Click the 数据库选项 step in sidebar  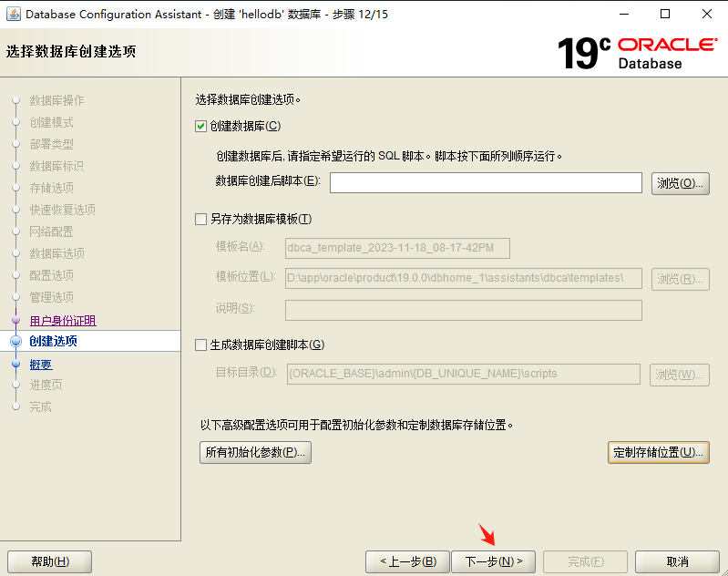(x=56, y=253)
